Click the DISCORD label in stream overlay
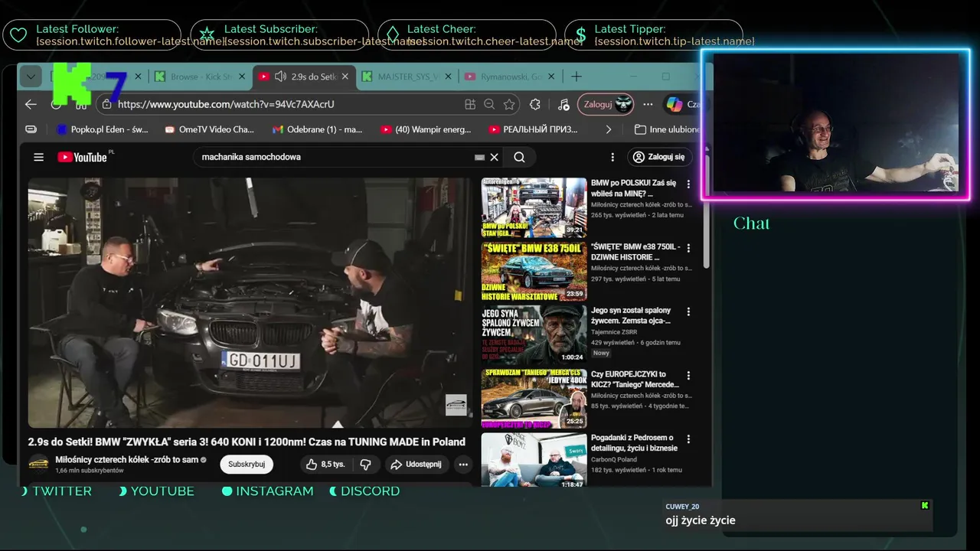980x551 pixels. (x=370, y=491)
